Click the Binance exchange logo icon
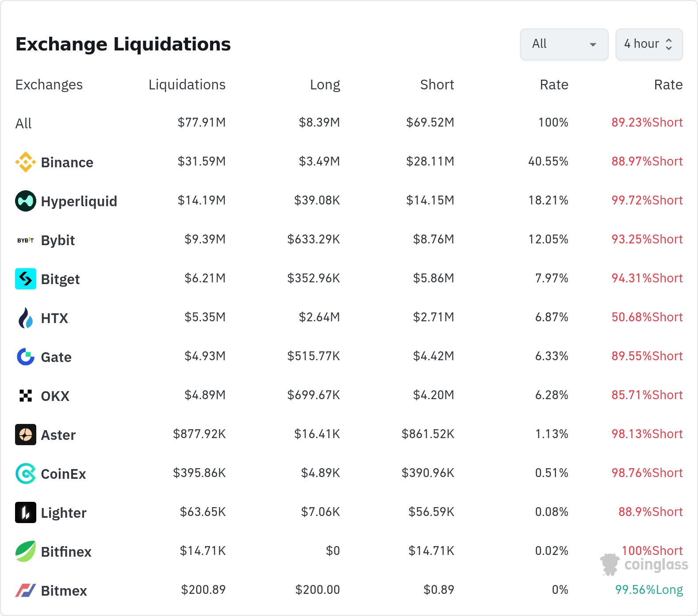This screenshot has width=698, height=616. point(26,162)
